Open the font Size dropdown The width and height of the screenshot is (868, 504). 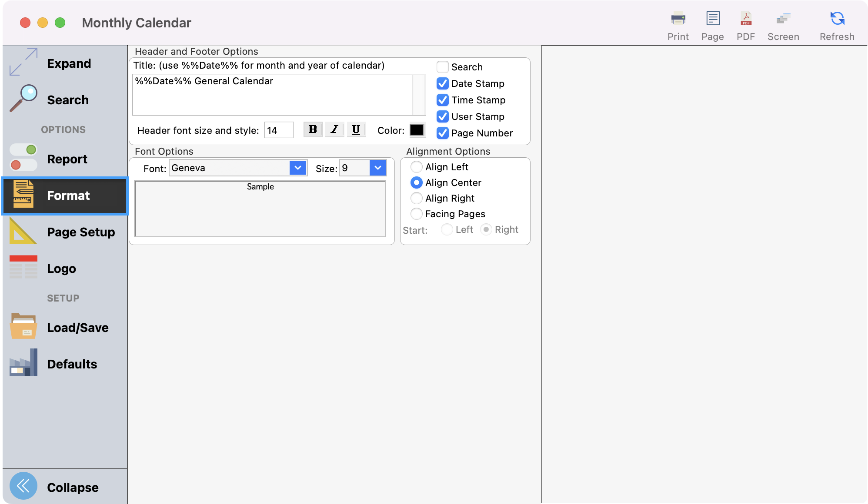pyautogui.click(x=377, y=168)
